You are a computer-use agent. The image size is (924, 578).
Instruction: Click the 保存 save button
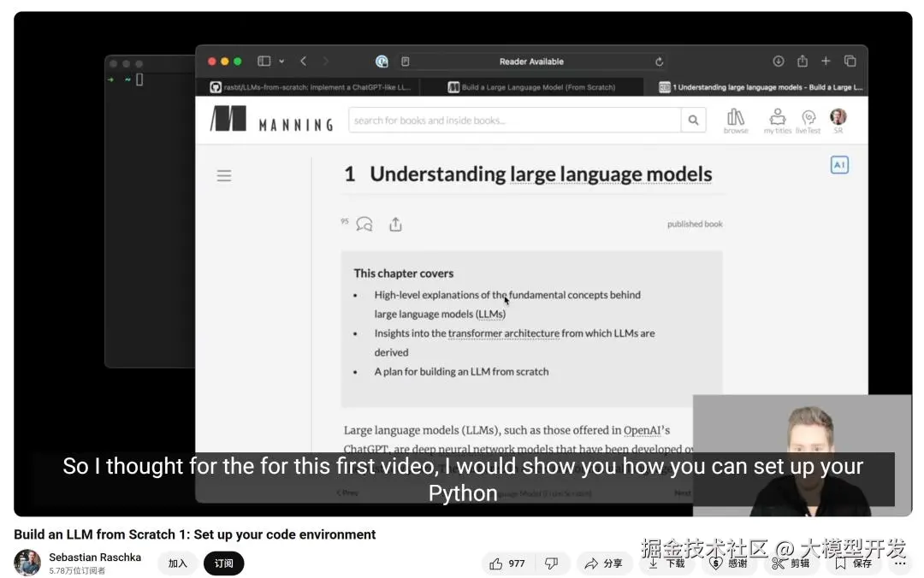(854, 563)
